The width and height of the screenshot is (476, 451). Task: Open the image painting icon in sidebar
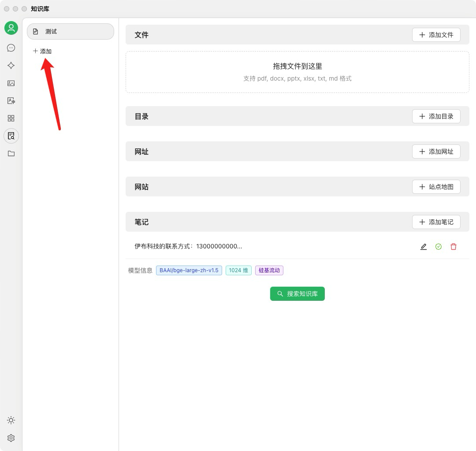pos(11,83)
